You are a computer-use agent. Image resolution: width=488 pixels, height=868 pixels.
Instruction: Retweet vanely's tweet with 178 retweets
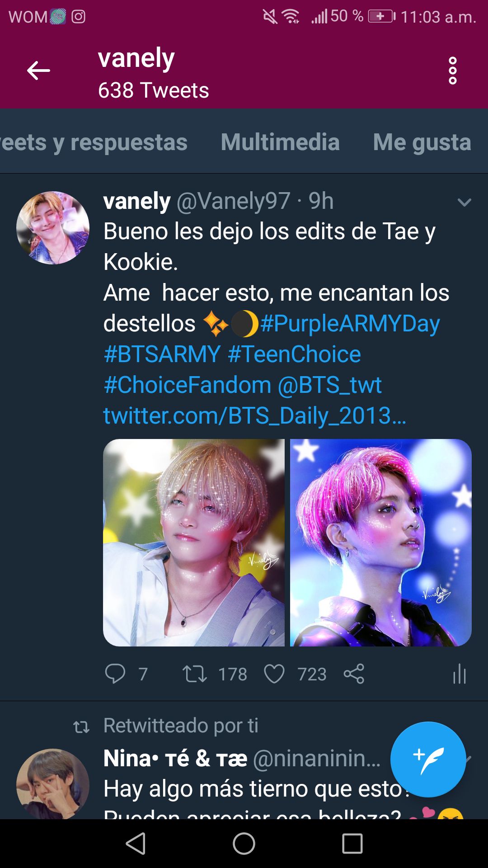[194, 674]
